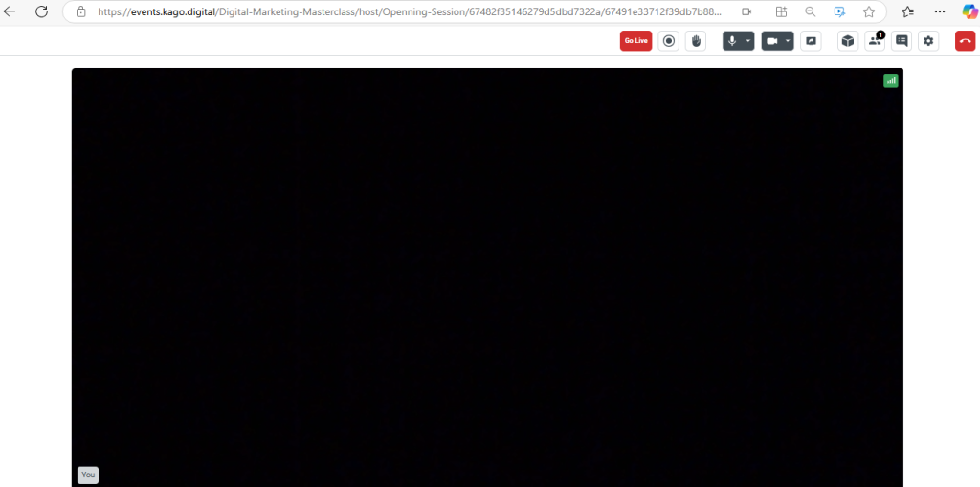Start screen sharing
Image resolution: width=980 pixels, height=487 pixels.
pyautogui.click(x=811, y=41)
